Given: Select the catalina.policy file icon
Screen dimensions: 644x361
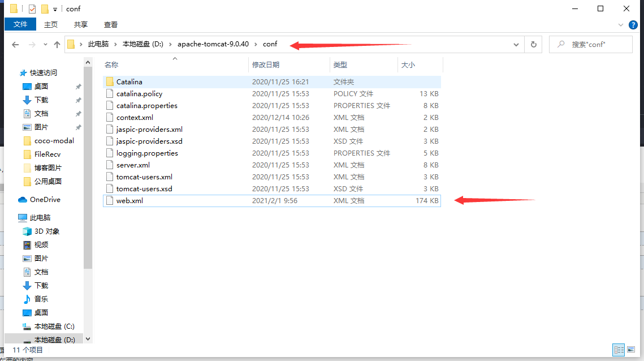Looking at the screenshot, I should click(x=110, y=94).
